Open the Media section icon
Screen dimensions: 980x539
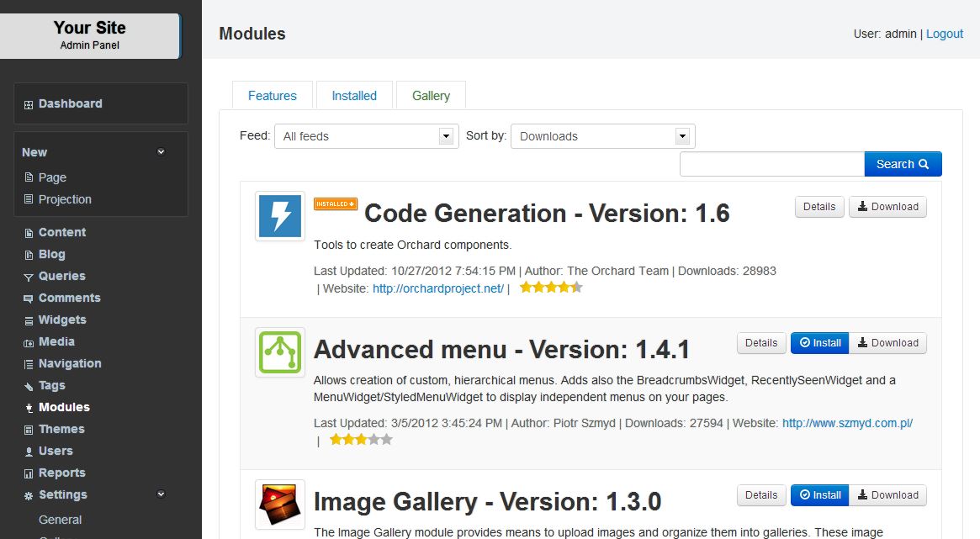coord(29,341)
